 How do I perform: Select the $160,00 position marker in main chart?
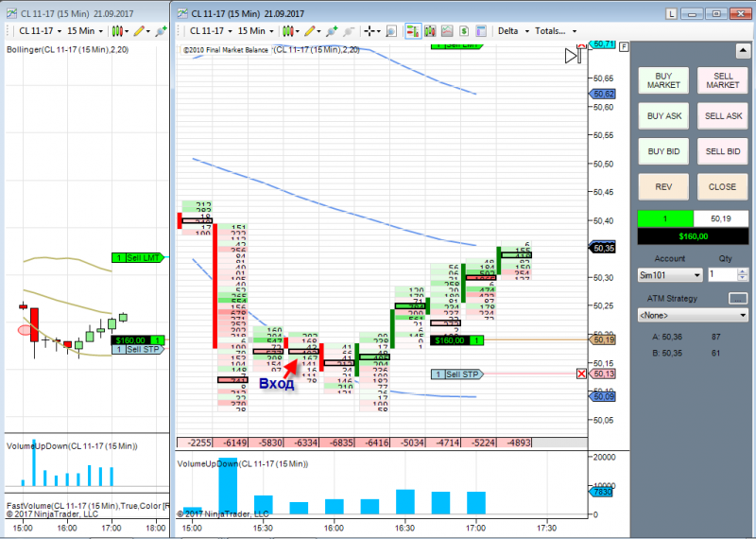click(x=456, y=340)
